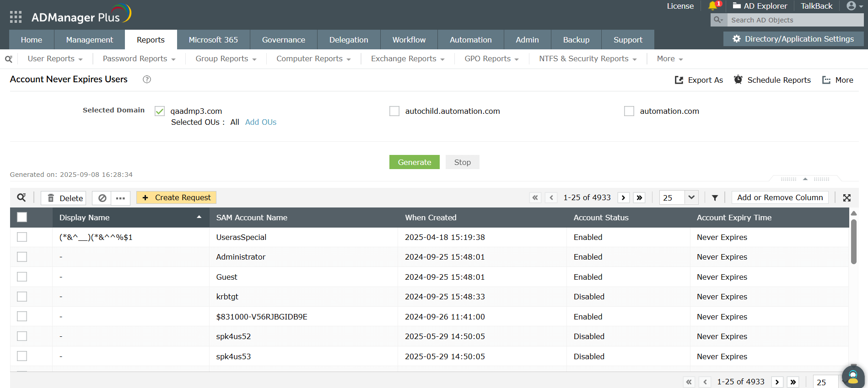Click the chat assistant icon
The height and width of the screenshot is (388, 868).
coord(853,377)
